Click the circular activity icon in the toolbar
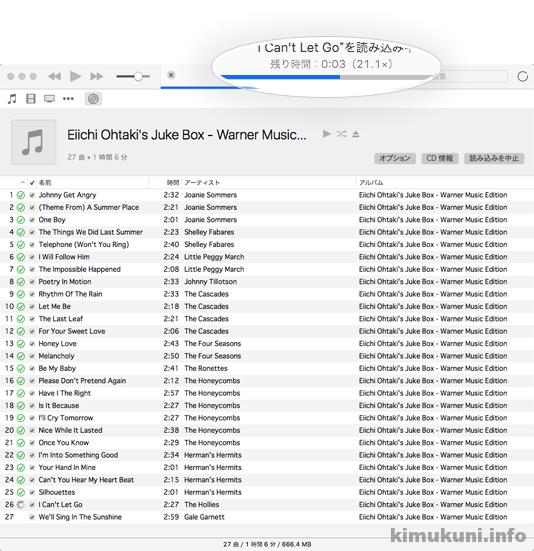Viewport: 534px width, 551px height. [x=522, y=76]
